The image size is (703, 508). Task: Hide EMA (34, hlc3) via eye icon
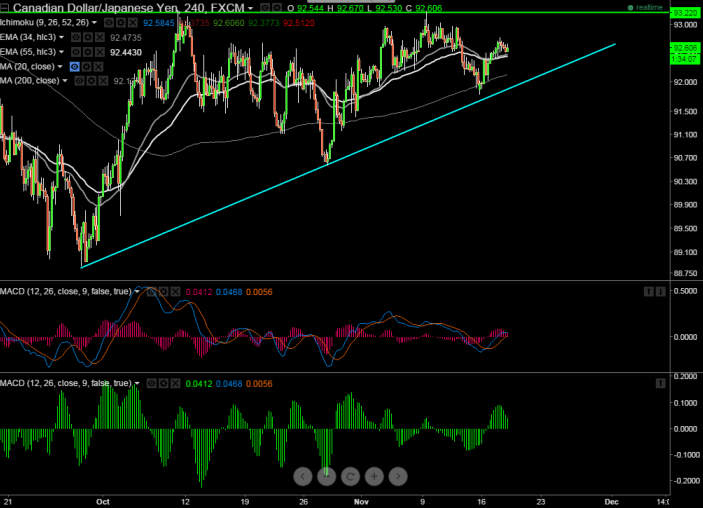(x=76, y=37)
